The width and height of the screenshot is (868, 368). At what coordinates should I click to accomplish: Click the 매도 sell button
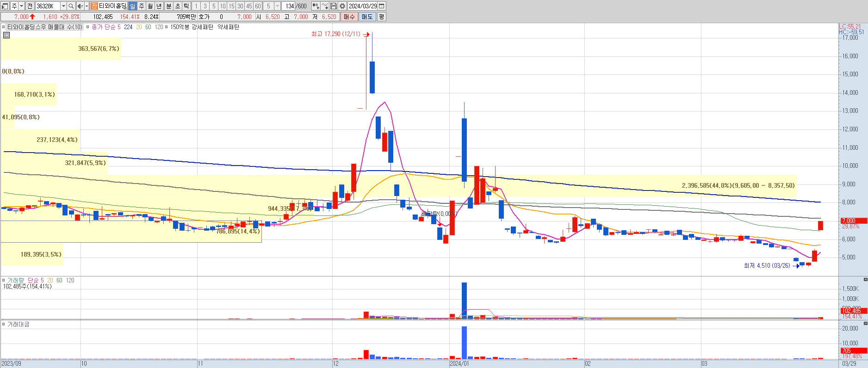(367, 17)
